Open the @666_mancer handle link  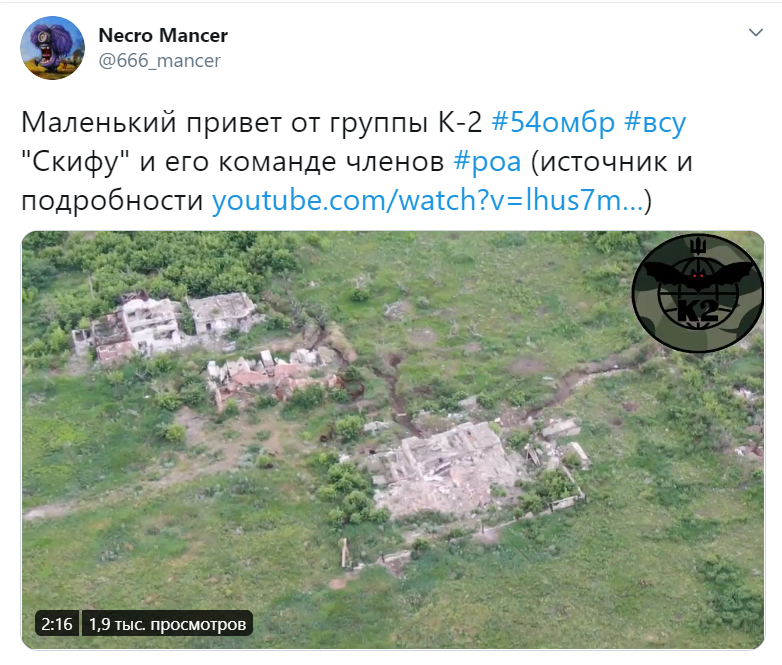(x=160, y=60)
